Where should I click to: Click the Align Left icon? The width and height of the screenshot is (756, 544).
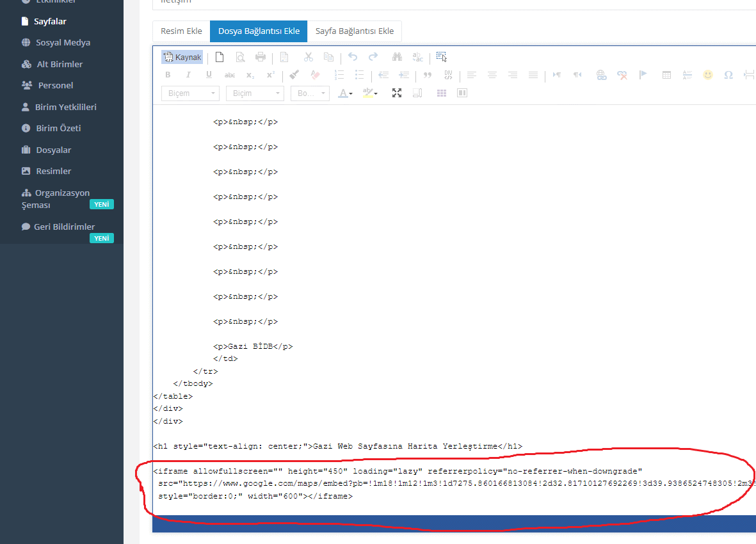pyautogui.click(x=472, y=75)
